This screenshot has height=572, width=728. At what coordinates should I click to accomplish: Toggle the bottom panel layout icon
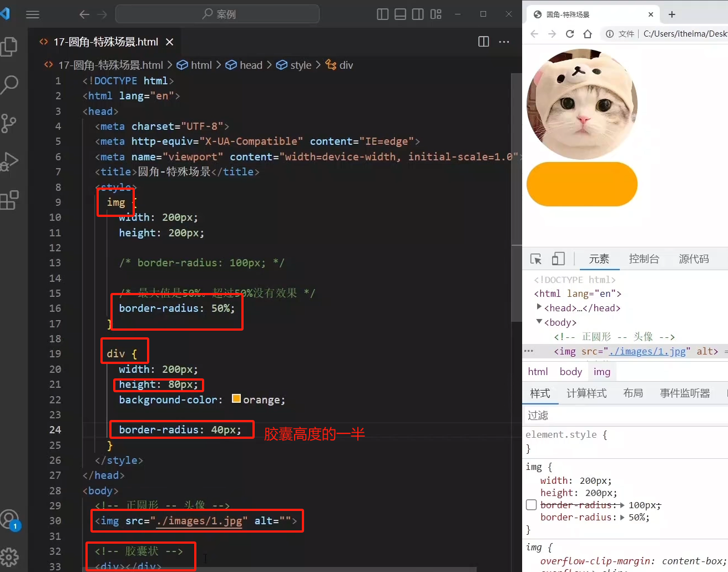pos(401,14)
